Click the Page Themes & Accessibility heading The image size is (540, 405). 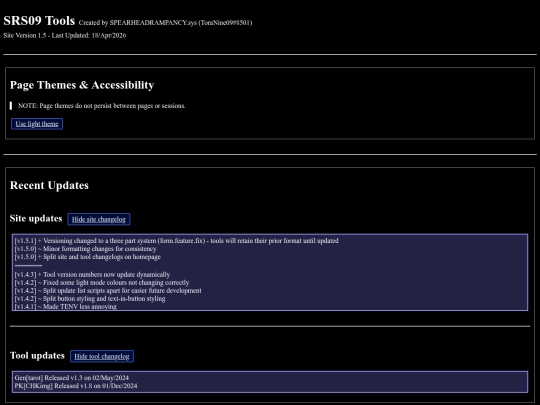82,85
